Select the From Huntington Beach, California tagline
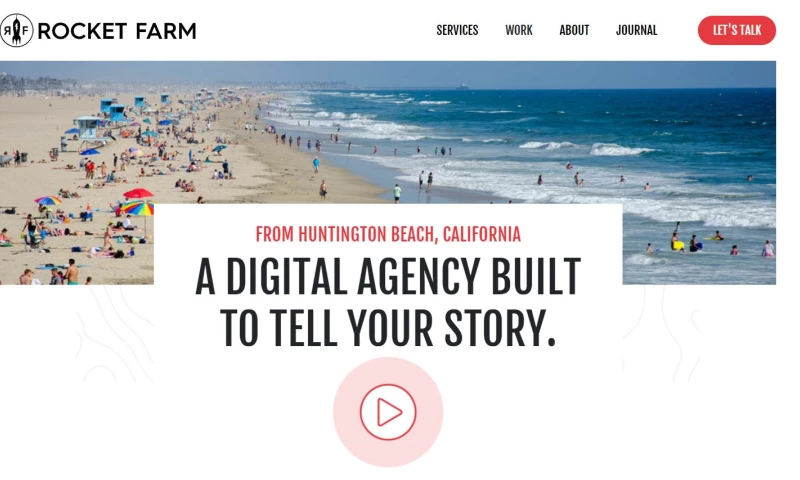The width and height of the screenshot is (800, 480). point(388,234)
